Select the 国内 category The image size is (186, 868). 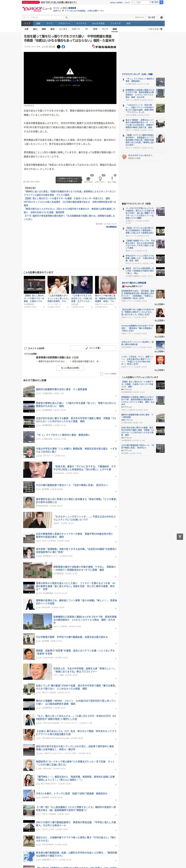point(35,29)
